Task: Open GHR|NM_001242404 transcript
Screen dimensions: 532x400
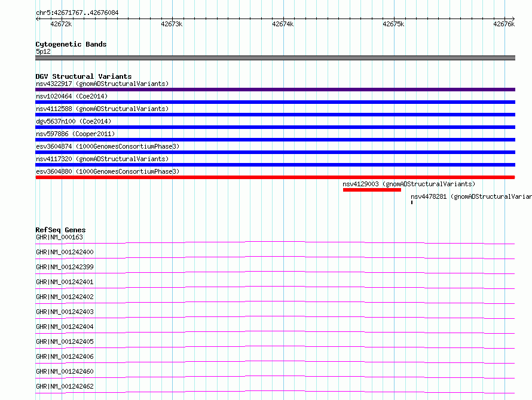Action: [65, 327]
